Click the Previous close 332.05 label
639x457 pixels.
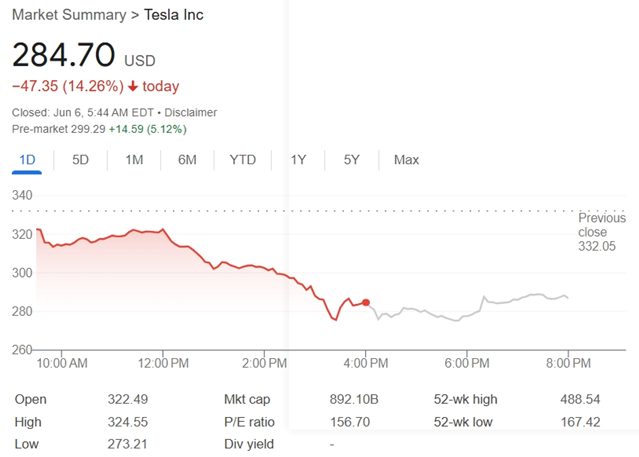pos(601,231)
